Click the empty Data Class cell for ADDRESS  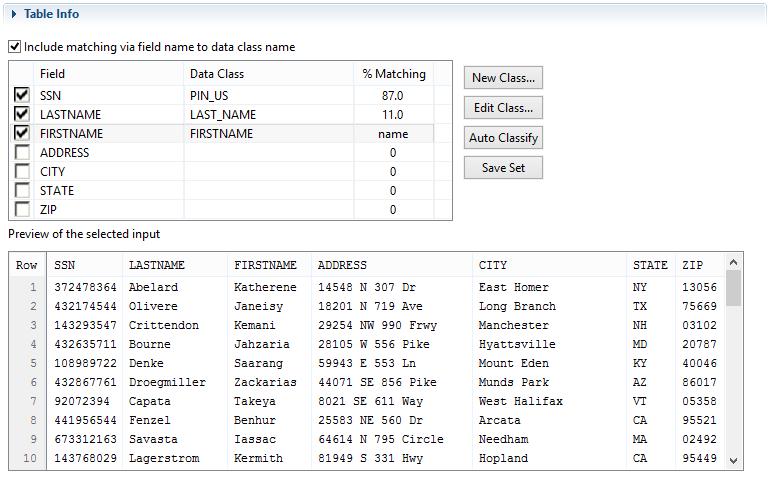[268, 152]
